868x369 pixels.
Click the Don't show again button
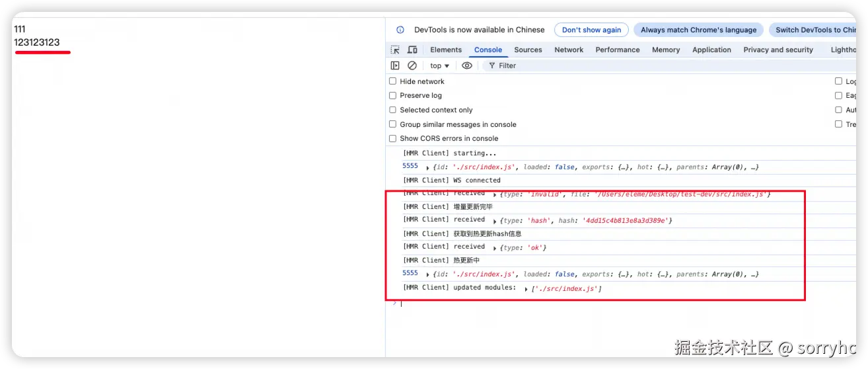point(591,30)
